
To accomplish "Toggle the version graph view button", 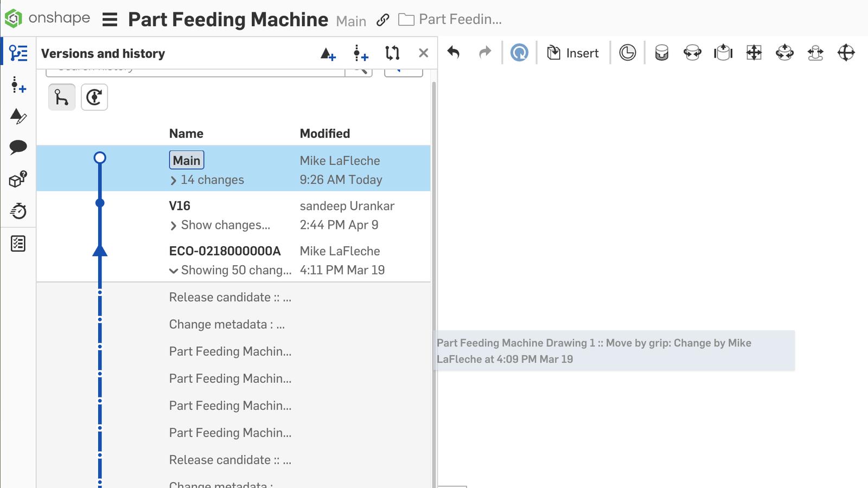I will 62,98.
